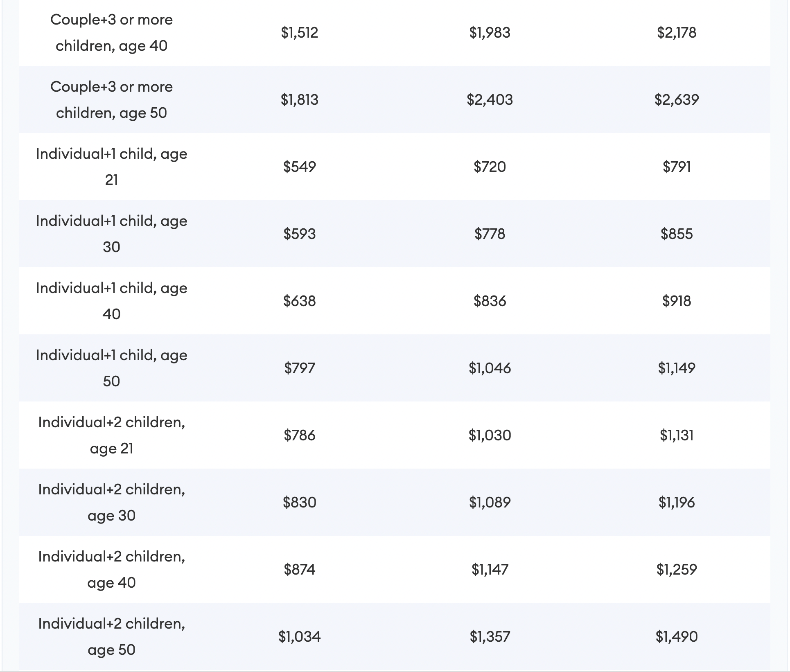Click the $2,178 price cell
The image size is (790, 672).
(677, 33)
